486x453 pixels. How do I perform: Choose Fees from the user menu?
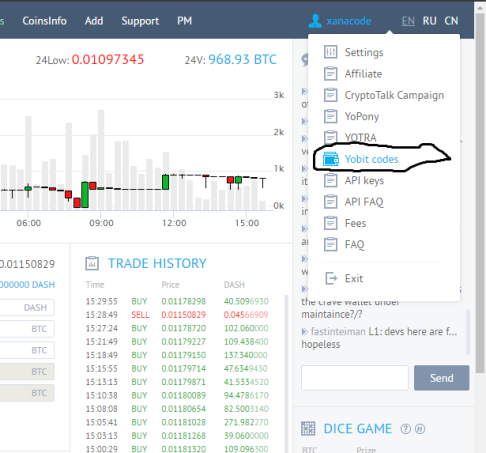click(x=355, y=223)
